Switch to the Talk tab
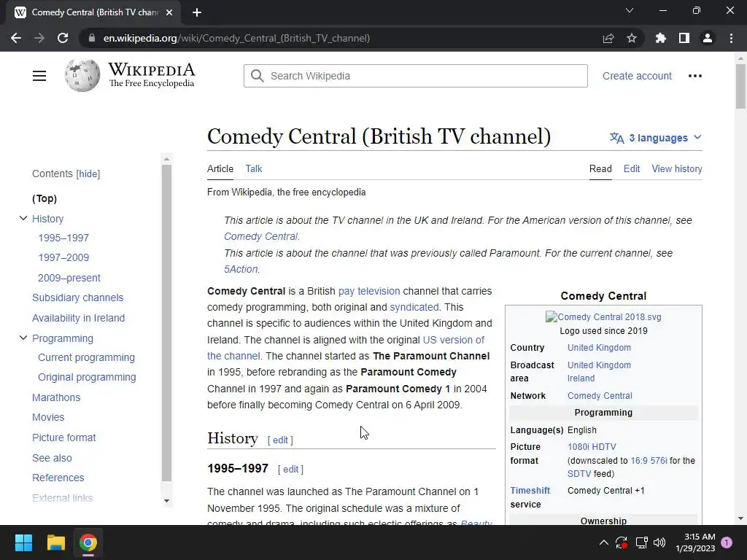747x560 pixels. [253, 168]
